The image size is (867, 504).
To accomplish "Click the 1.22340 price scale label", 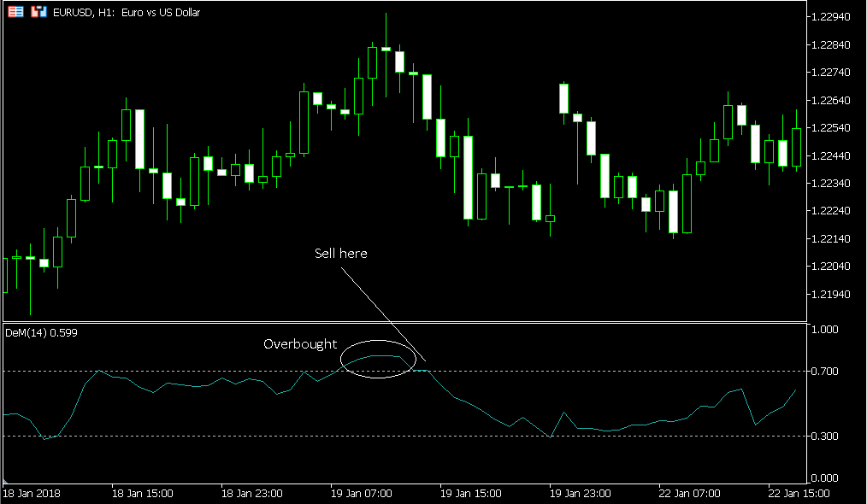I will 830,184.
